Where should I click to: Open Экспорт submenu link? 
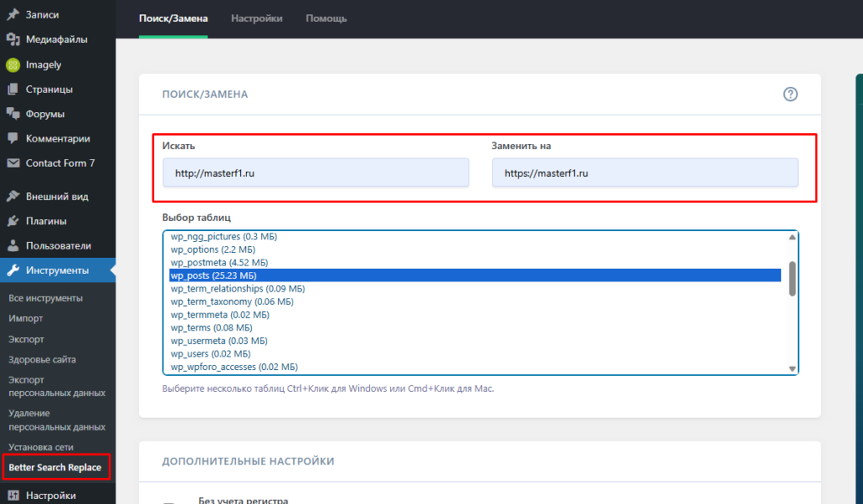point(26,339)
